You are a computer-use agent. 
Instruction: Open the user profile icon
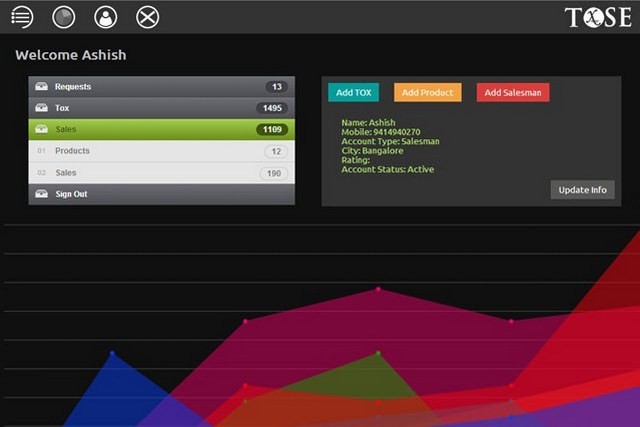(106, 17)
